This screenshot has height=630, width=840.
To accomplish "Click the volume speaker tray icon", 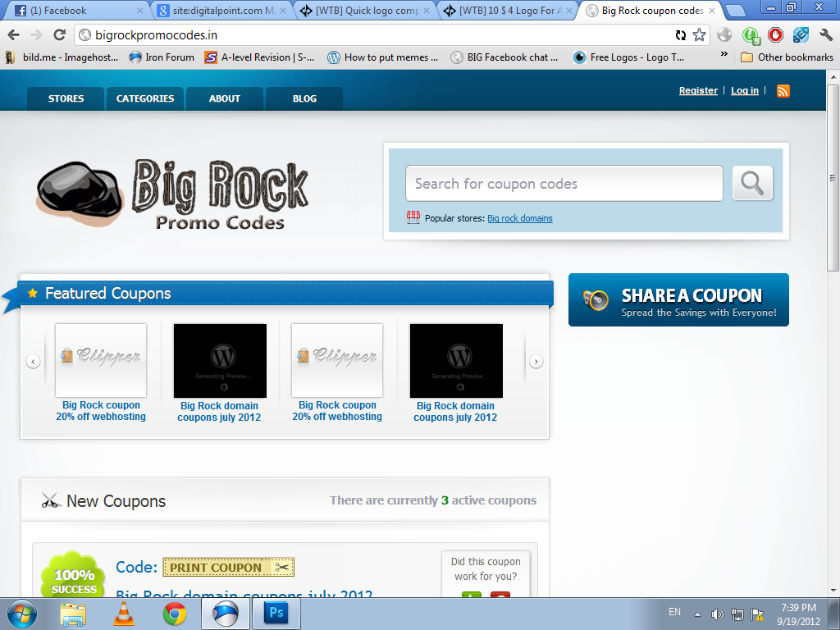I will [x=717, y=614].
